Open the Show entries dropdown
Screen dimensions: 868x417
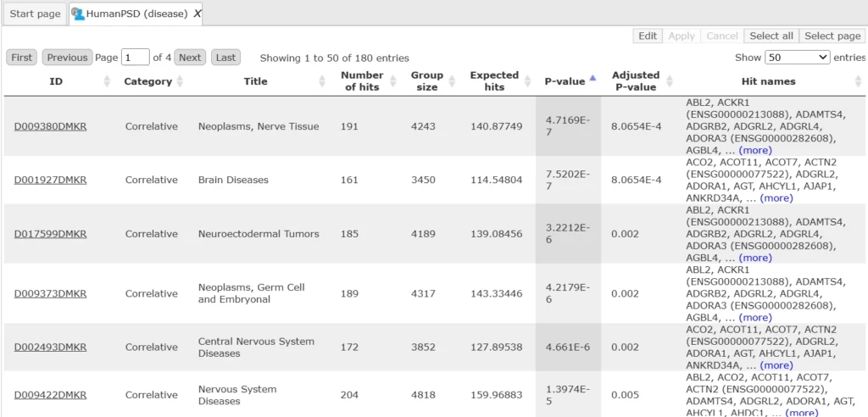pos(797,58)
